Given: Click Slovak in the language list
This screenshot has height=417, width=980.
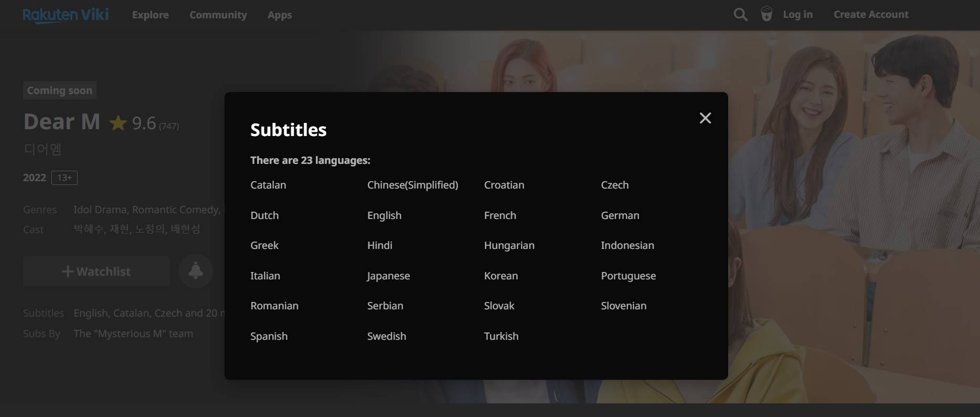Looking at the screenshot, I should pyautogui.click(x=499, y=306).
